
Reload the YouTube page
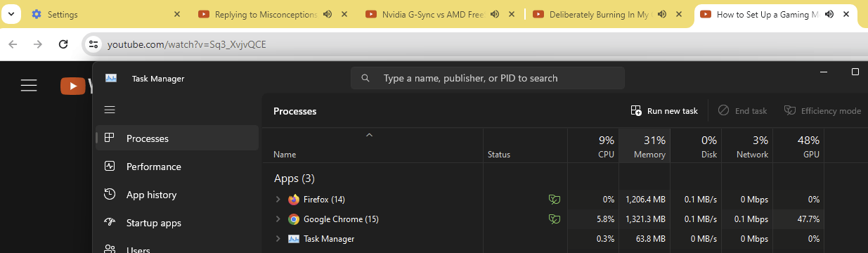point(63,44)
